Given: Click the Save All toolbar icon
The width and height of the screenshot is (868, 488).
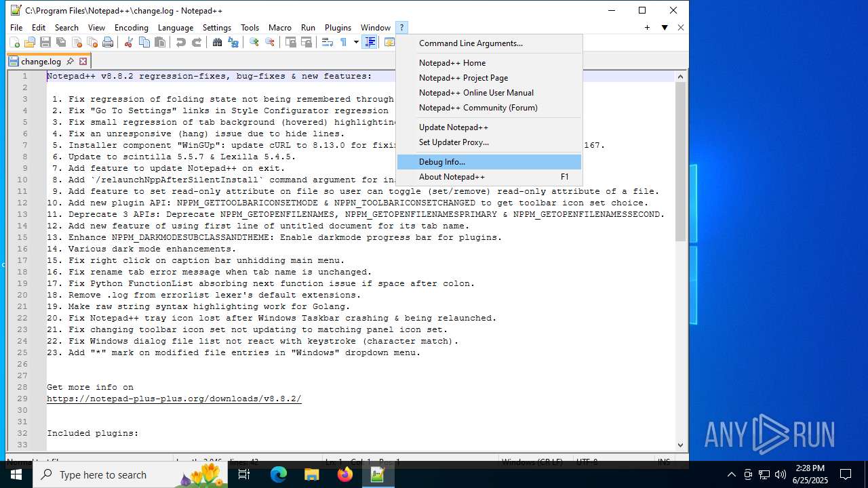Looking at the screenshot, I should [x=60, y=43].
